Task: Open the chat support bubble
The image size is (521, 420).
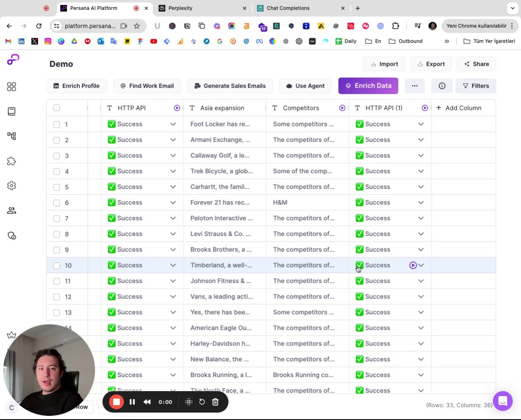Action: click(x=503, y=401)
